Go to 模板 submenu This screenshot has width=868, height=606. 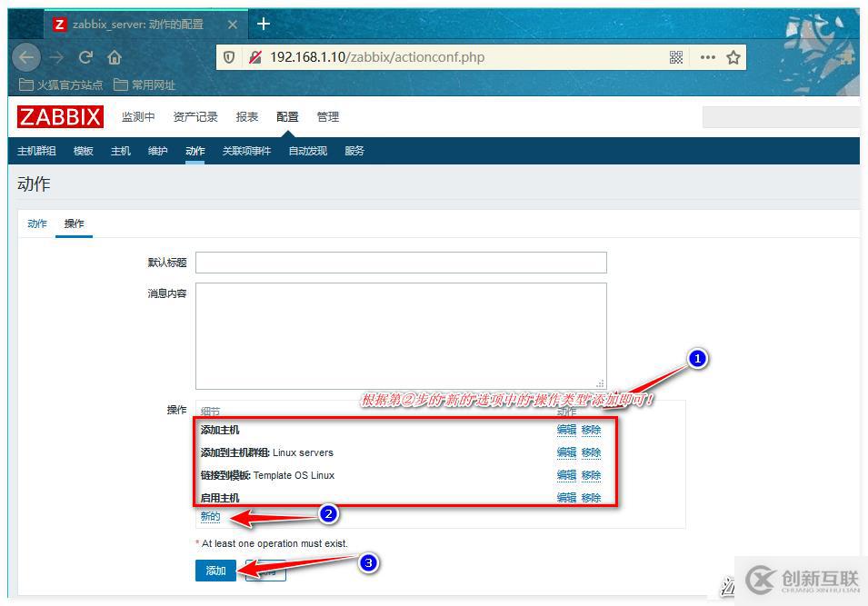(84, 151)
